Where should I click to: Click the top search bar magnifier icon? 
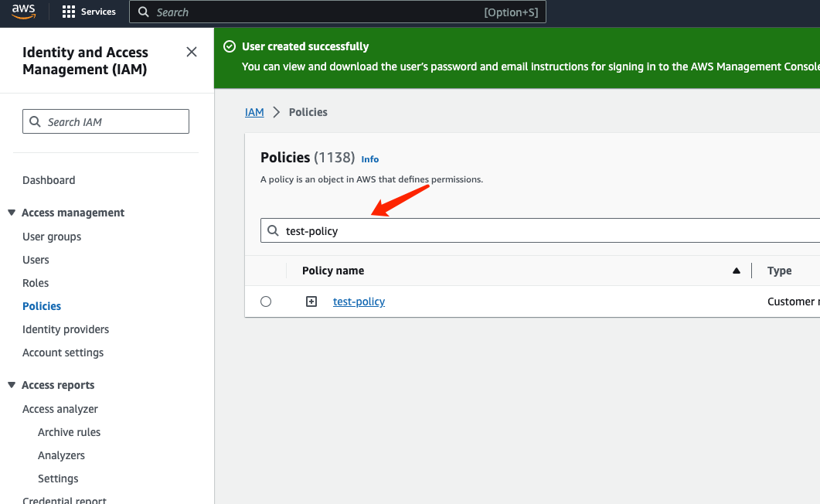(143, 12)
